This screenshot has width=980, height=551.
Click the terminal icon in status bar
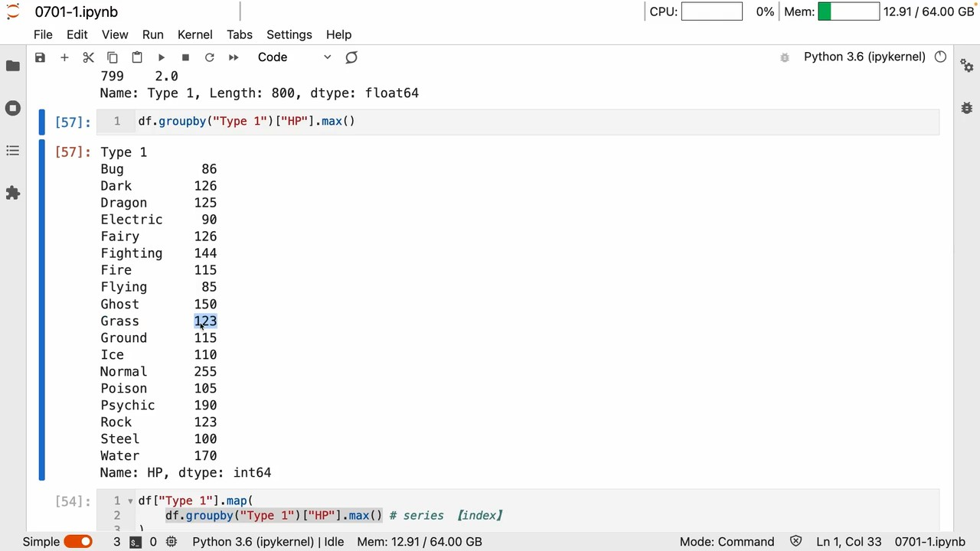coord(135,542)
